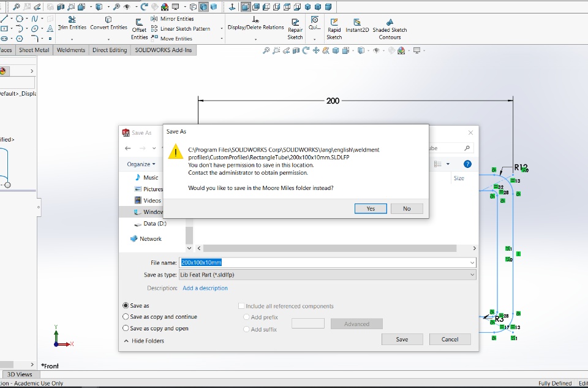Select Move Entities command
The width and height of the screenshot is (588, 388).
[171, 38]
